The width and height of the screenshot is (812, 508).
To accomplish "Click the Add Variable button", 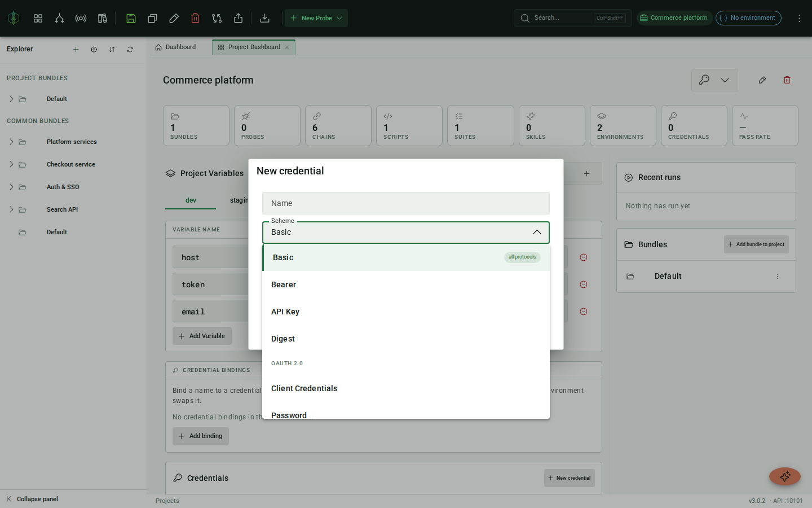I will [202, 336].
